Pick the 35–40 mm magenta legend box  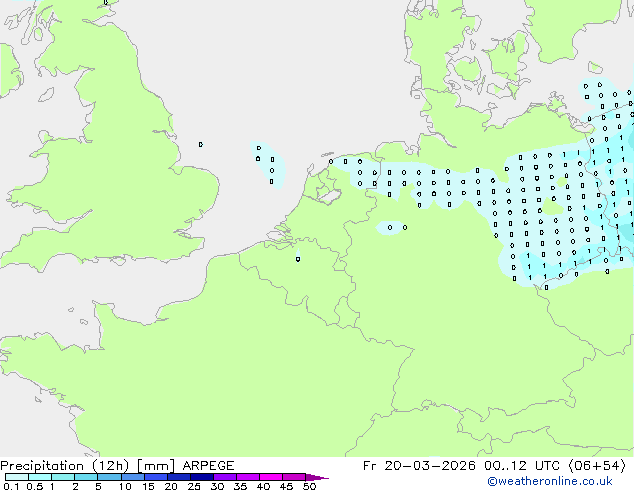pos(248,477)
